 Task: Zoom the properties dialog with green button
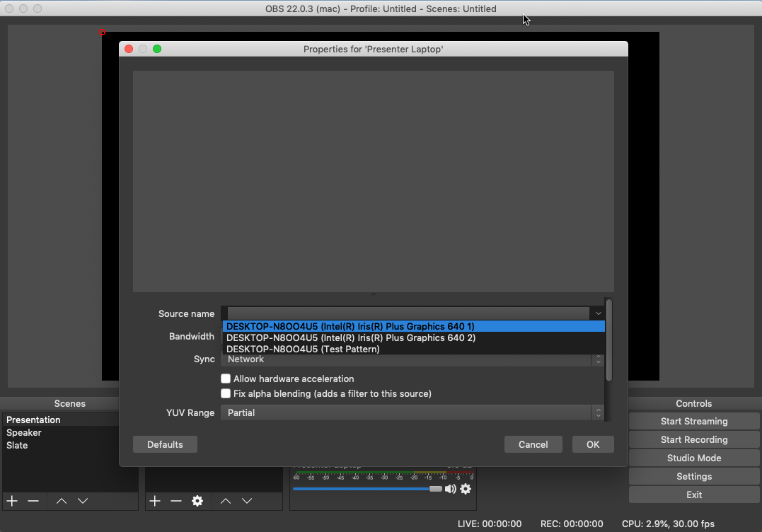point(157,49)
